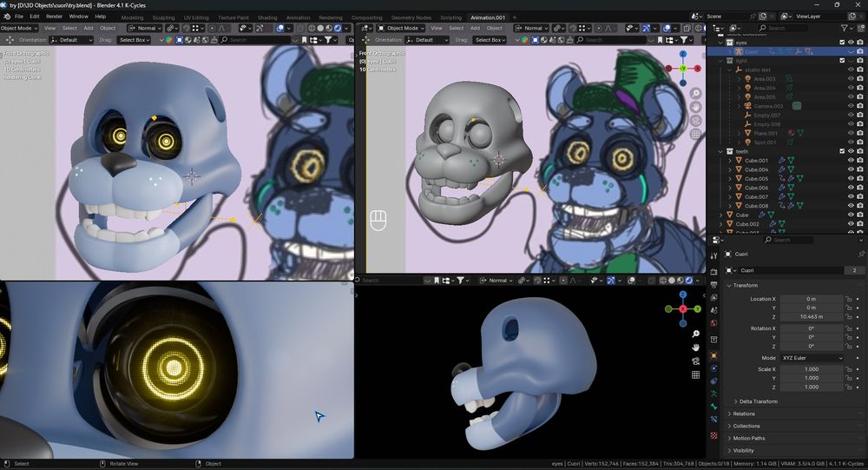The height and width of the screenshot is (470, 868).
Task: Open the Bone properties tab
Action: click(x=714, y=407)
